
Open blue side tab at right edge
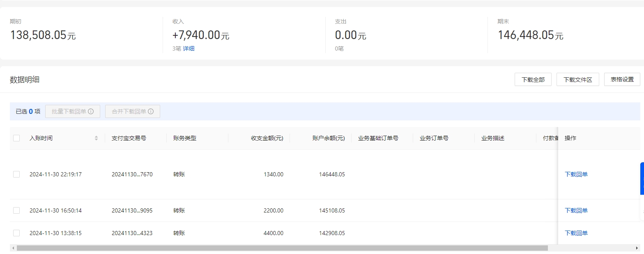(642, 178)
